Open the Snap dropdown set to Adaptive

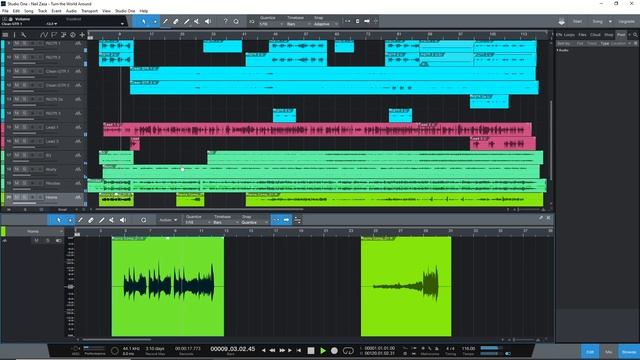coord(326,24)
